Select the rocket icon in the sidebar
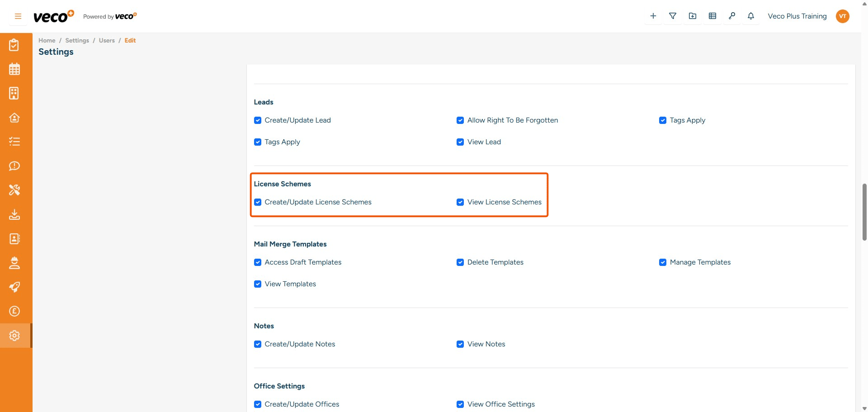This screenshot has width=868, height=412. (15, 287)
